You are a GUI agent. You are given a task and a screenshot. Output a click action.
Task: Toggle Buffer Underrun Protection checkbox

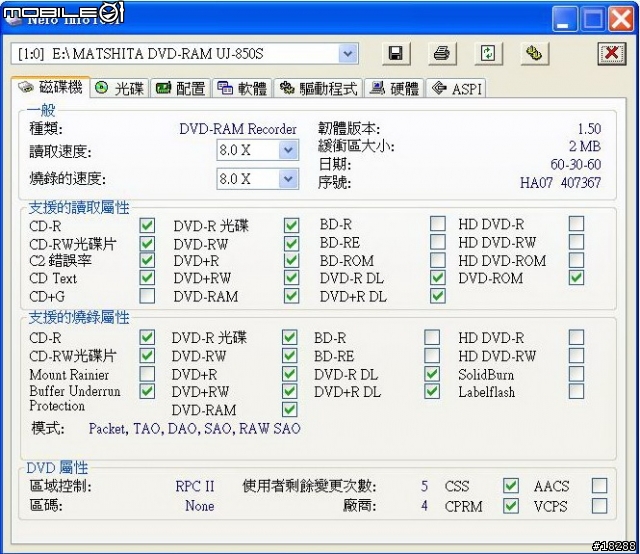tap(147, 391)
